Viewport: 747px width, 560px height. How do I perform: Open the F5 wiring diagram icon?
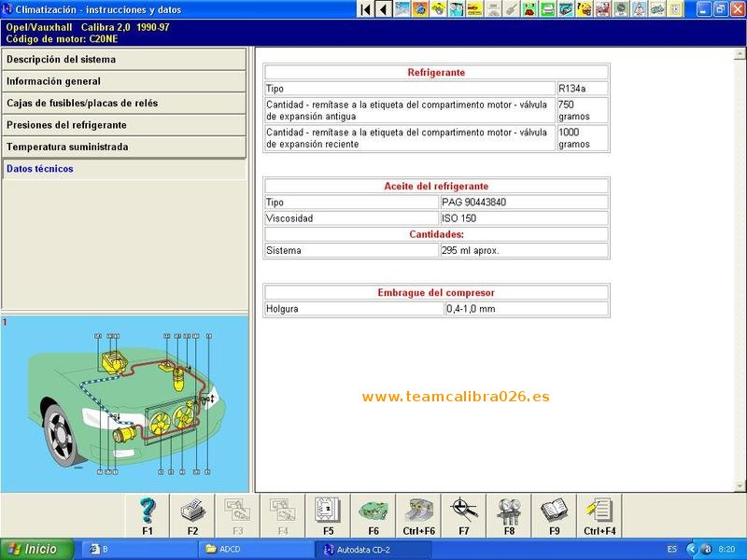coord(328,515)
